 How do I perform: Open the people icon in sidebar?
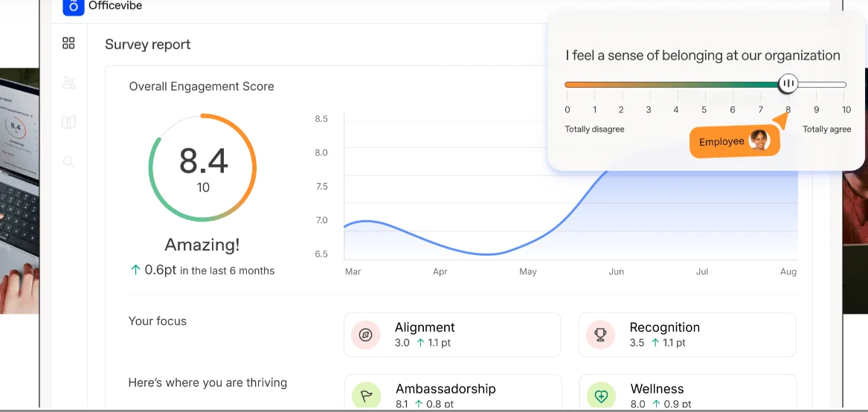point(68,83)
